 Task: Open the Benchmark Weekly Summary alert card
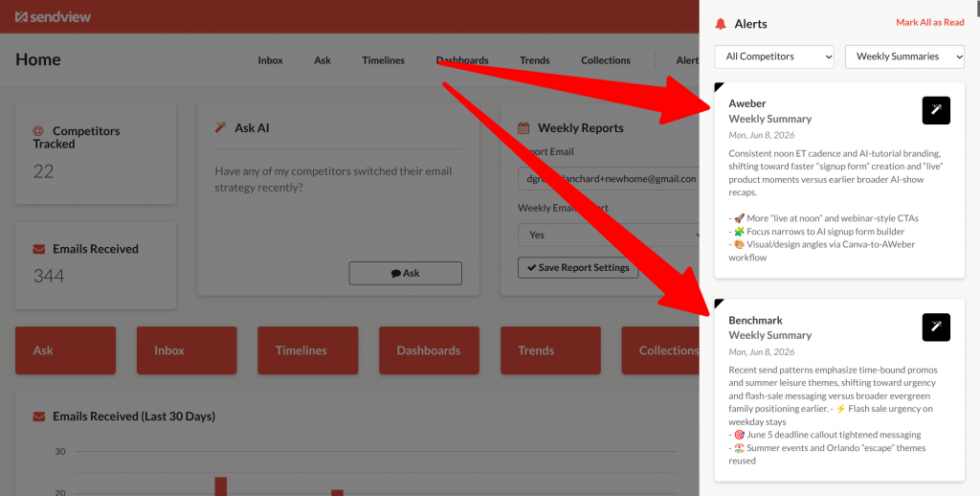[x=839, y=391]
